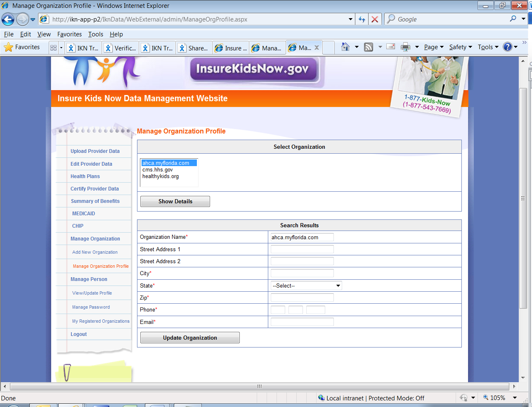Open the CHIP link
The height and width of the screenshot is (407, 532).
(78, 226)
